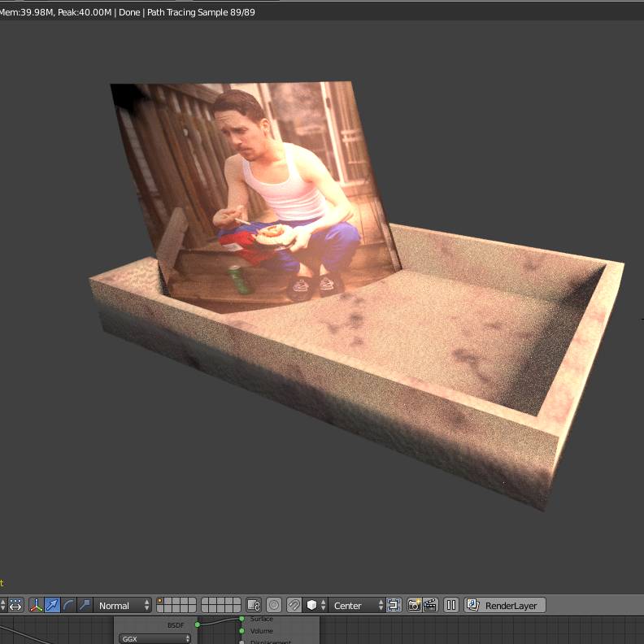Toggle the snap magnet button
Screen dimensions: 644x644
click(294, 606)
